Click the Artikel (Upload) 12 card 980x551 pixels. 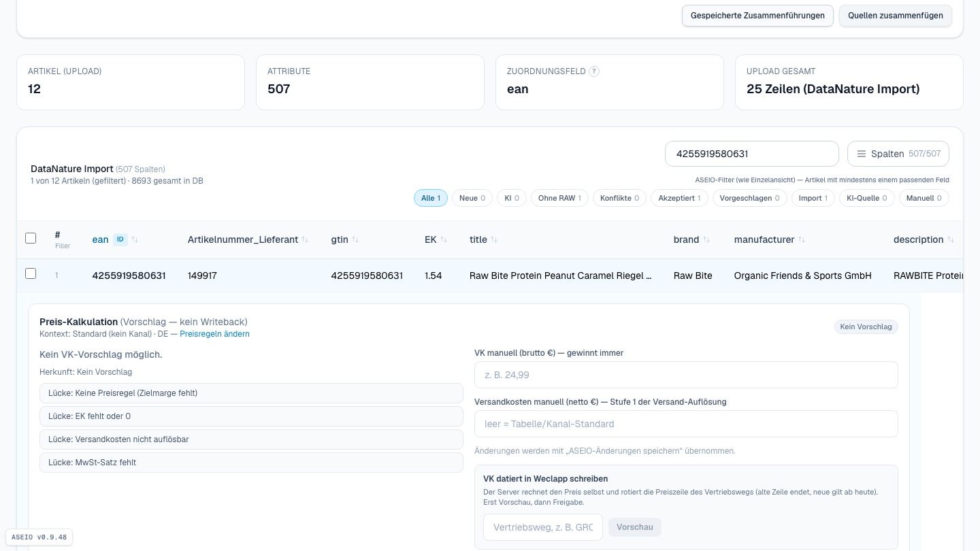pyautogui.click(x=131, y=82)
